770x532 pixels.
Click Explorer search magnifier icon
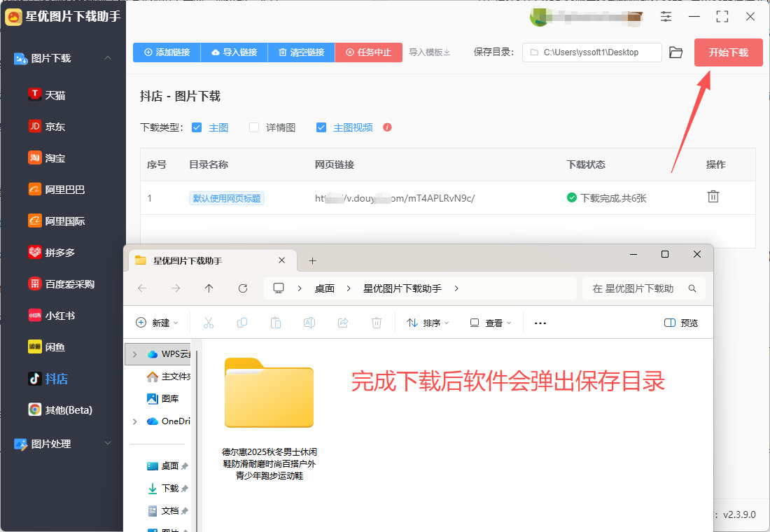click(692, 288)
